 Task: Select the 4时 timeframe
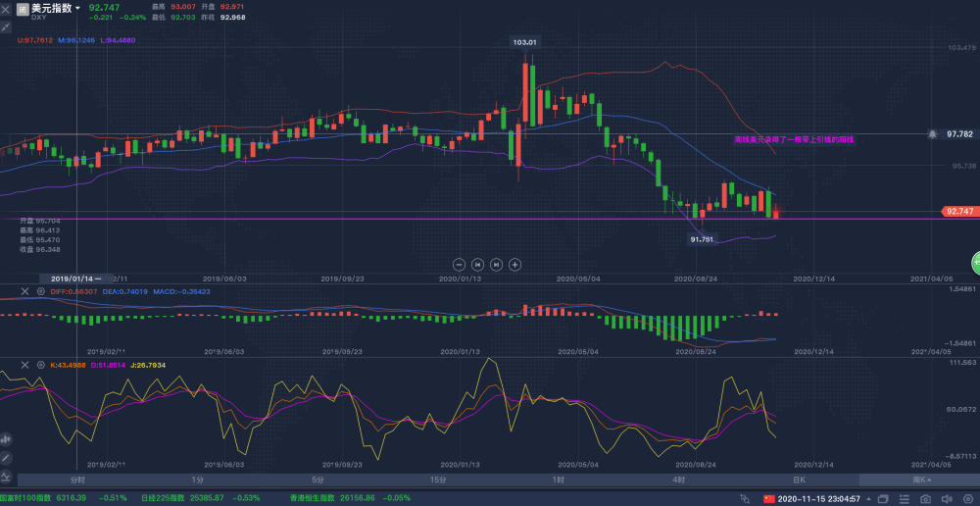click(x=679, y=481)
